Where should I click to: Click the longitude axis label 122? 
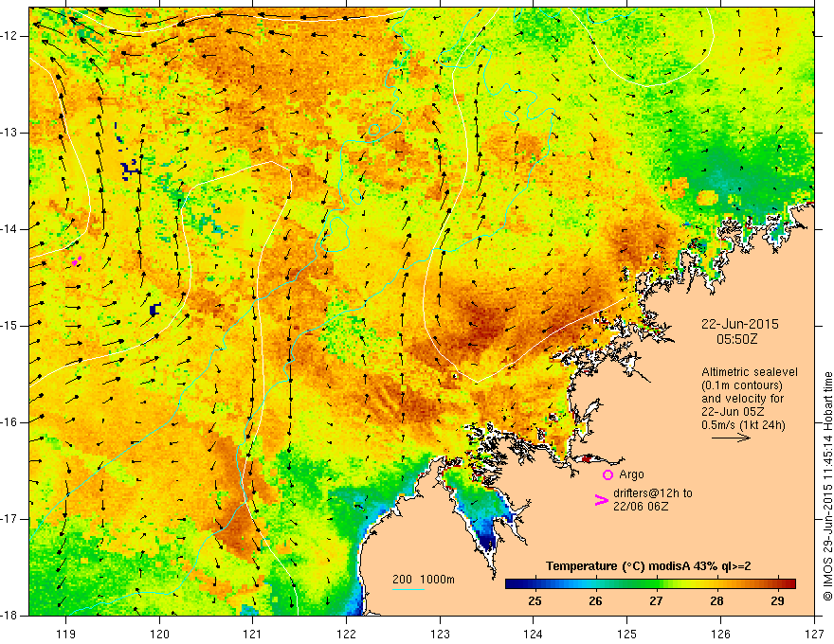click(x=346, y=635)
